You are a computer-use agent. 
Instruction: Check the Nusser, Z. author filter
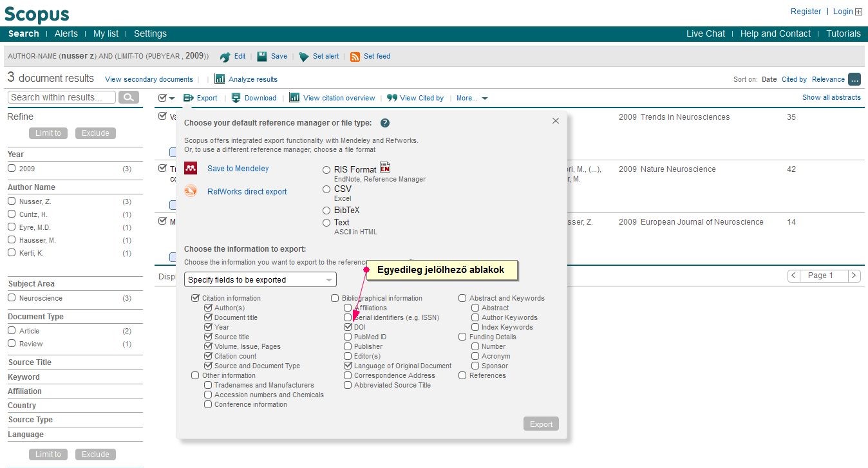click(x=12, y=201)
